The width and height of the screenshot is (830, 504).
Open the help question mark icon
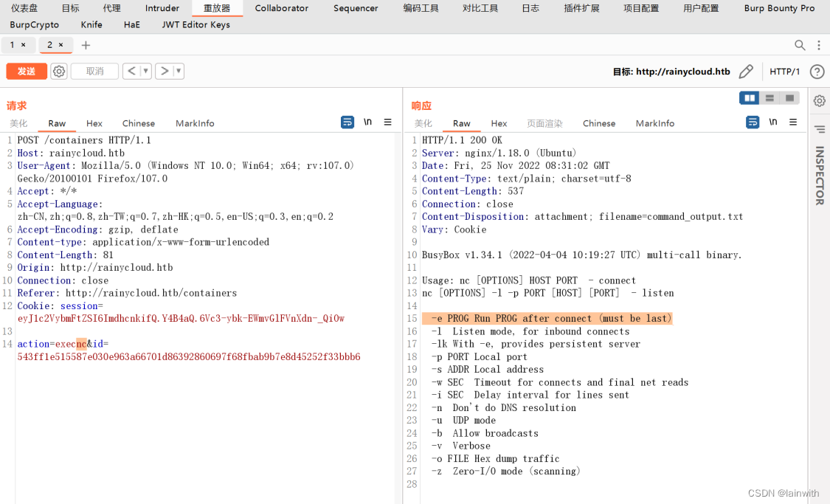tap(817, 72)
